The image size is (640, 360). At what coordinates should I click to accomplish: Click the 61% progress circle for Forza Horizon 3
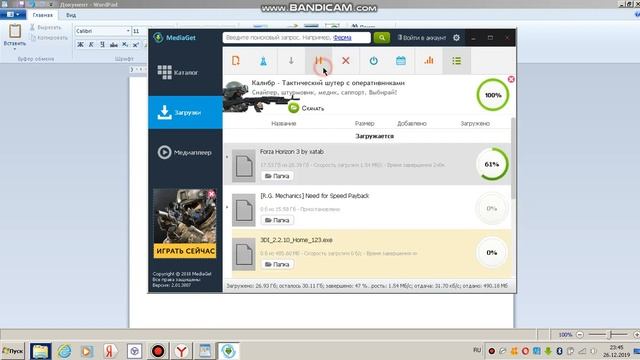pyautogui.click(x=492, y=164)
